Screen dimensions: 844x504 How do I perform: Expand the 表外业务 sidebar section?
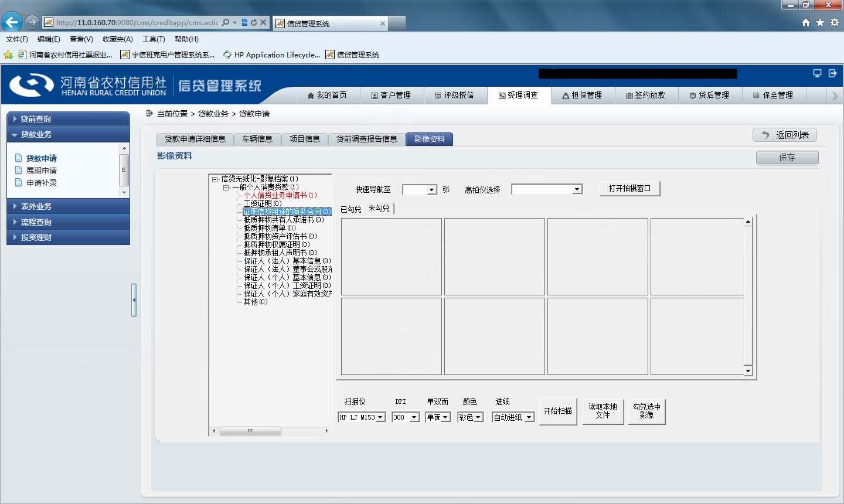coord(68,206)
